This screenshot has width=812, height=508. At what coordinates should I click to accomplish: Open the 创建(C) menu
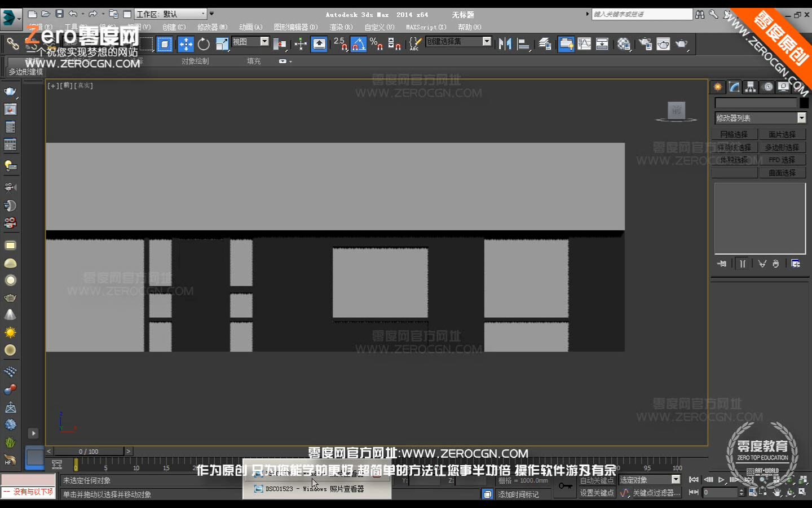(174, 27)
